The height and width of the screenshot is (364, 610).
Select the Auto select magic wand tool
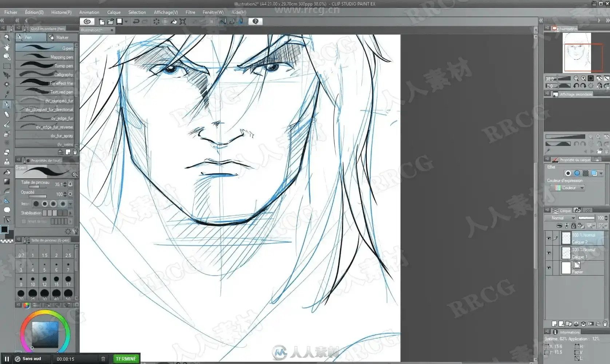tap(7, 84)
